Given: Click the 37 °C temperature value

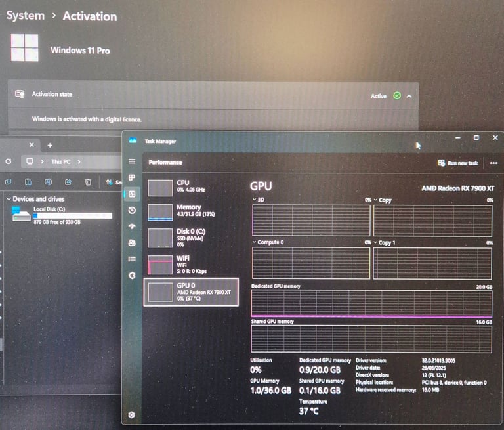Looking at the screenshot, I should pyautogui.click(x=309, y=411).
